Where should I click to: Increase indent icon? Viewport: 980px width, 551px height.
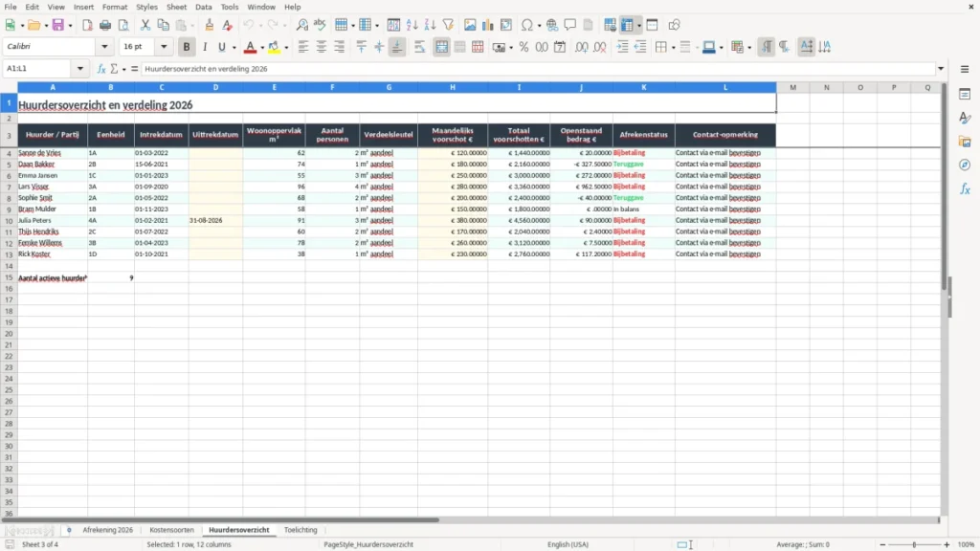click(622, 47)
